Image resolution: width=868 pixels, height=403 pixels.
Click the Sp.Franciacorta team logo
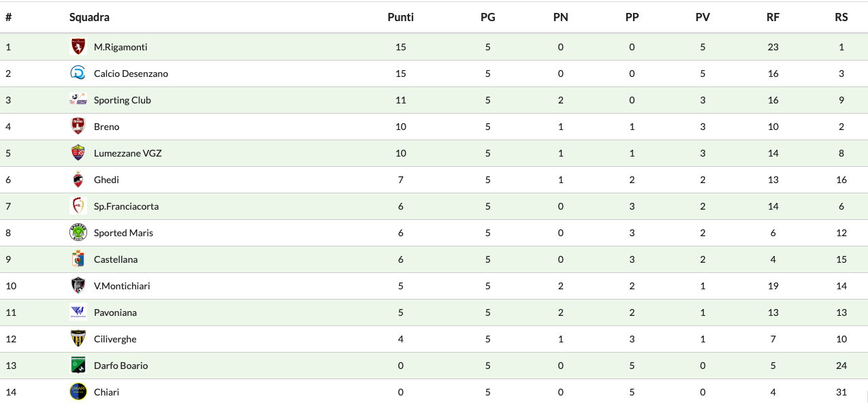point(78,206)
